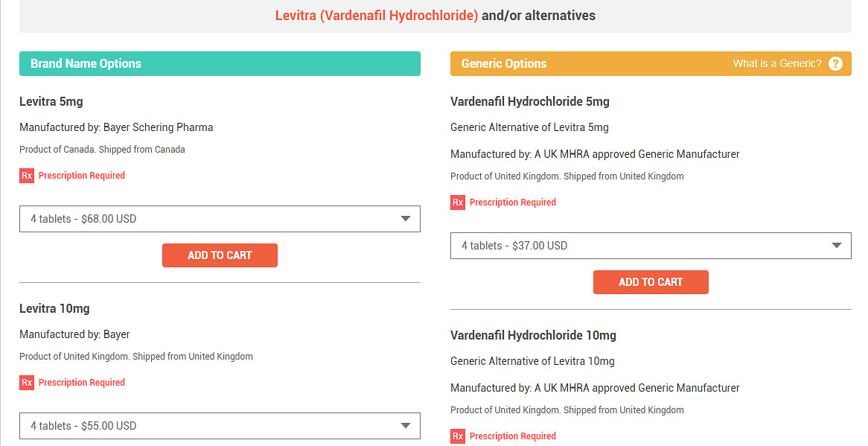Click dropdown arrow on $68.00 USD selector
The width and height of the screenshot is (868, 446).
[x=406, y=219]
